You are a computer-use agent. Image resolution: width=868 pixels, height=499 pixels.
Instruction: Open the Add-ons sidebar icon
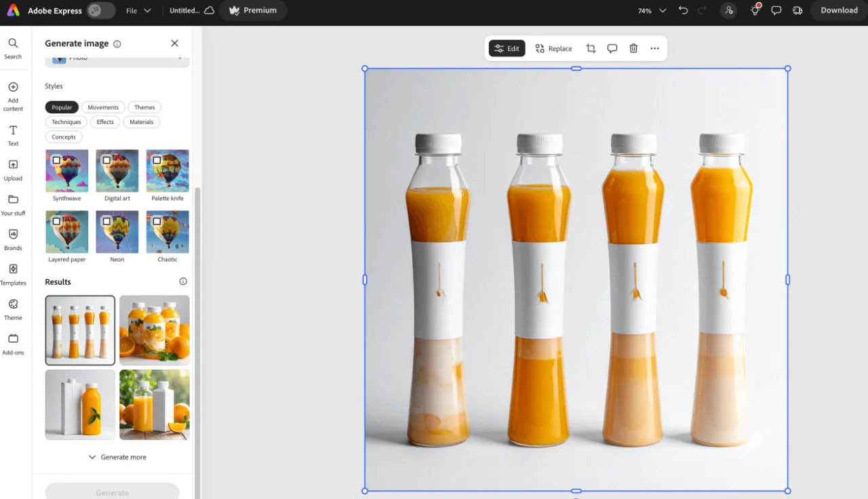(x=13, y=343)
